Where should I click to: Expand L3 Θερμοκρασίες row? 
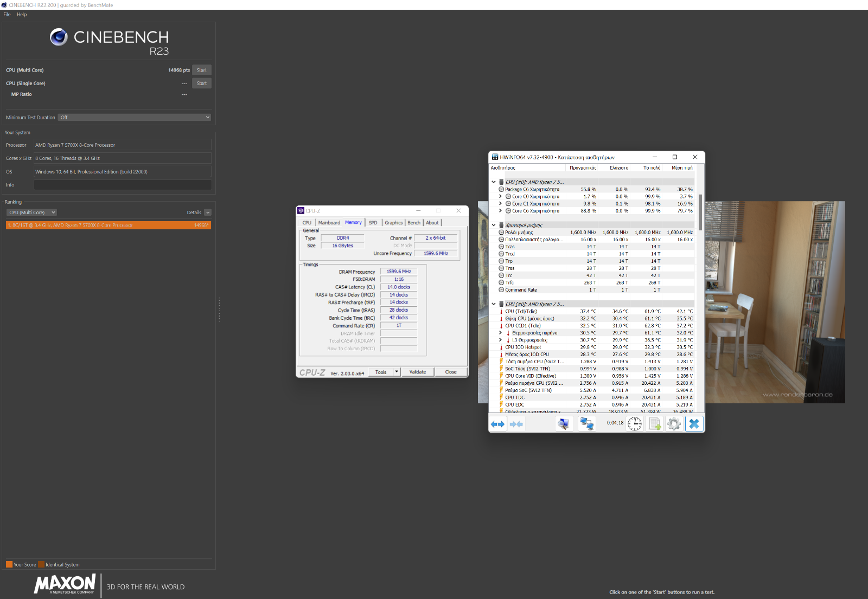pyautogui.click(x=500, y=340)
